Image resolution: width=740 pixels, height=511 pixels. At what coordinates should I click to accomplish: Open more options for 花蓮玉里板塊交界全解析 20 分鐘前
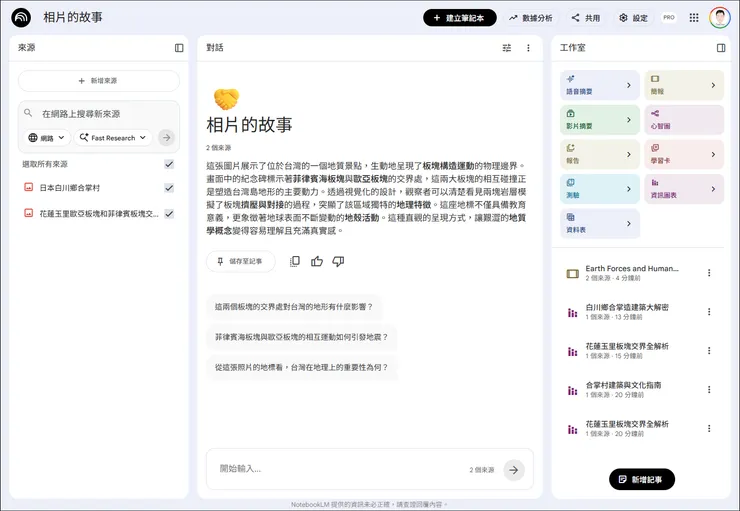709,428
